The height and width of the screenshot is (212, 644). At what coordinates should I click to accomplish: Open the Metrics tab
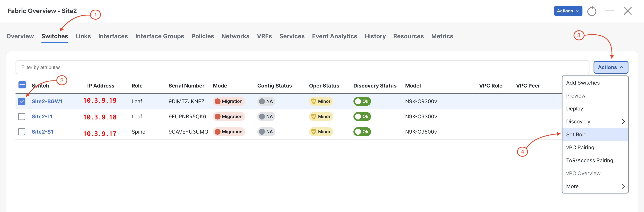(x=442, y=36)
